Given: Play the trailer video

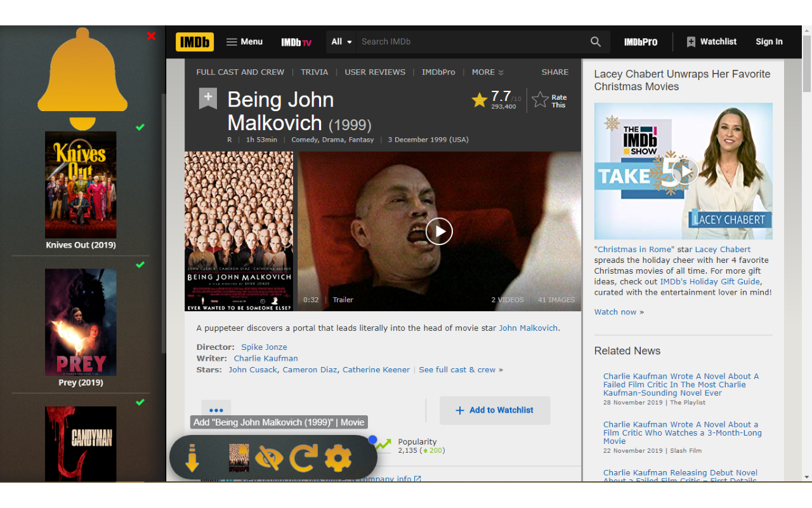Looking at the screenshot, I should (439, 231).
